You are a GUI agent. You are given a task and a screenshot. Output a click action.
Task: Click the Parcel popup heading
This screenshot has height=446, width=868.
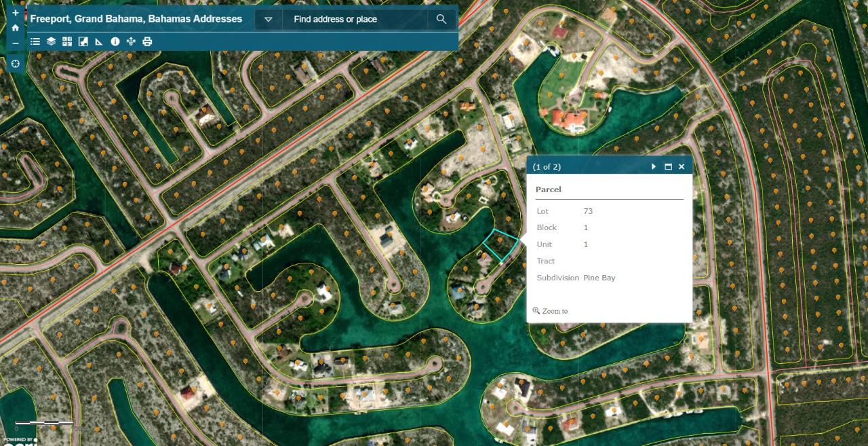tap(549, 189)
